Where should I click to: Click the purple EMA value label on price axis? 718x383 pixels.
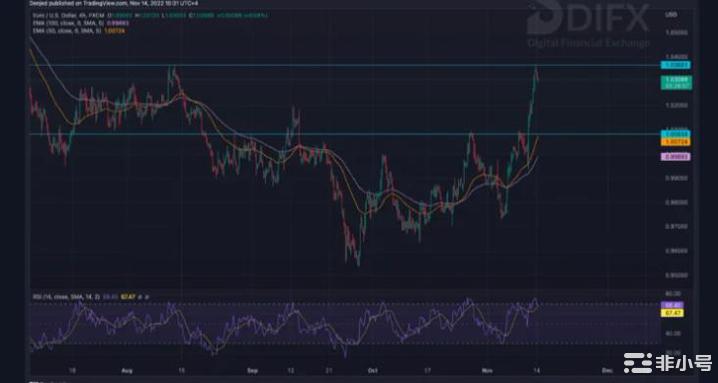pos(675,157)
